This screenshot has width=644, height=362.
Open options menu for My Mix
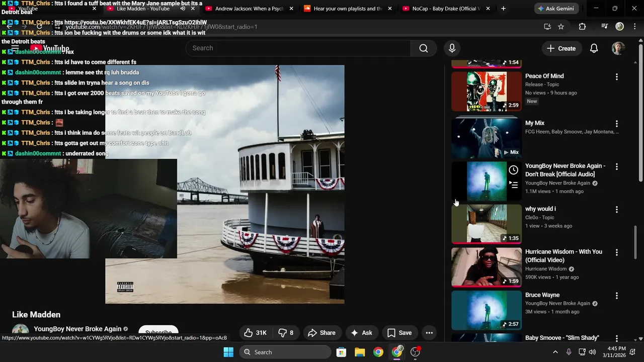point(617,124)
